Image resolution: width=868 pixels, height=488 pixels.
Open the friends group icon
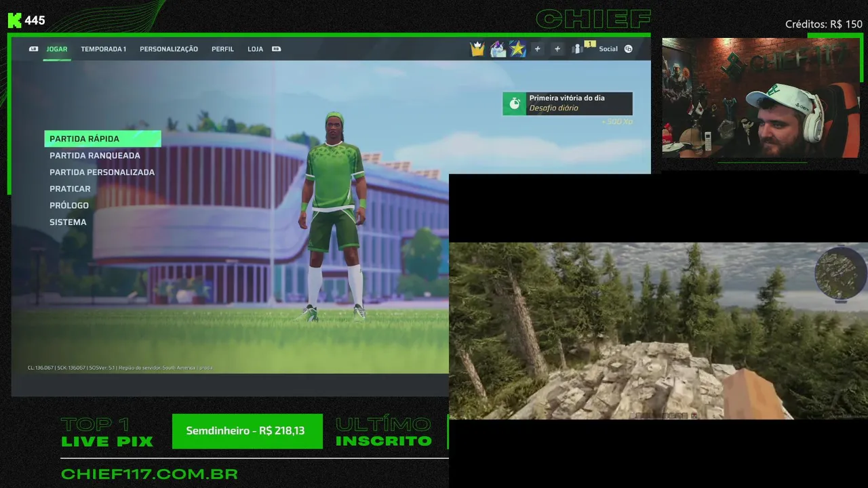coord(578,49)
